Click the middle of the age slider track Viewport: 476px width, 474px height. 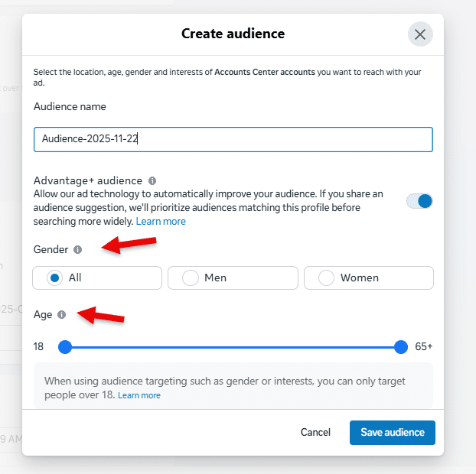[x=233, y=347]
